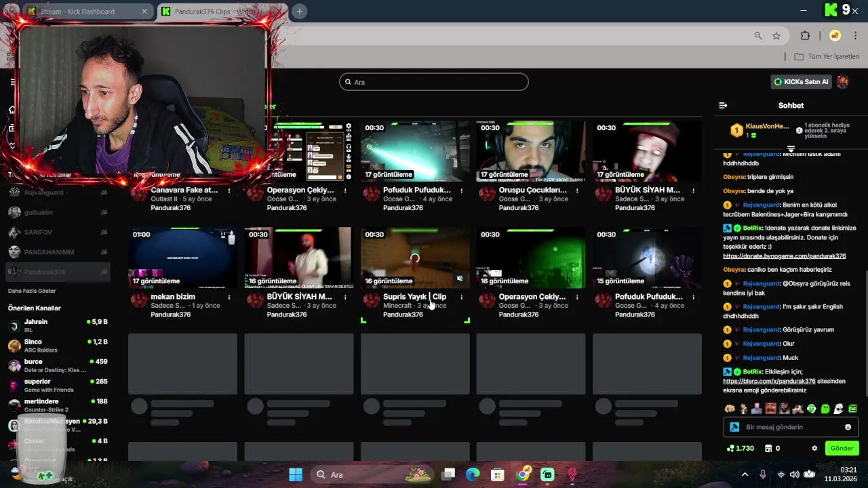This screenshot has height=488, width=868.
Task: Open options for top-row Pofuduk Pufuduk clip
Action: coord(461,190)
